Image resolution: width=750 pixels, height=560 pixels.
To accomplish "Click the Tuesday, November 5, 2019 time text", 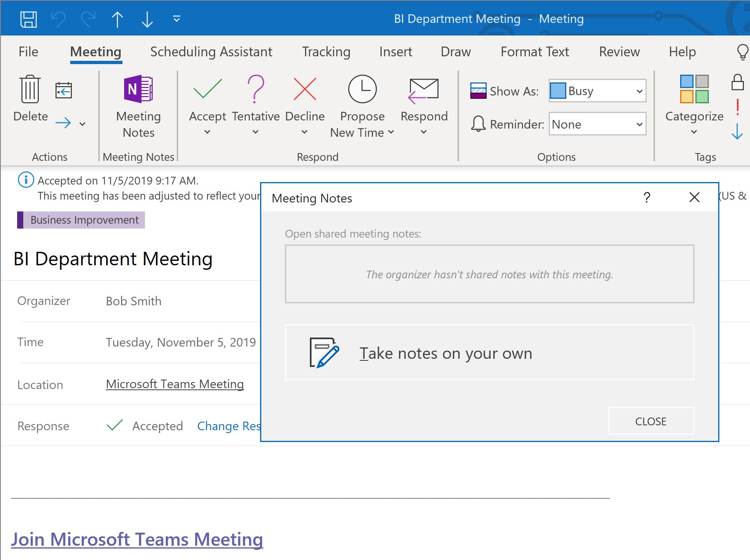I will tap(181, 342).
